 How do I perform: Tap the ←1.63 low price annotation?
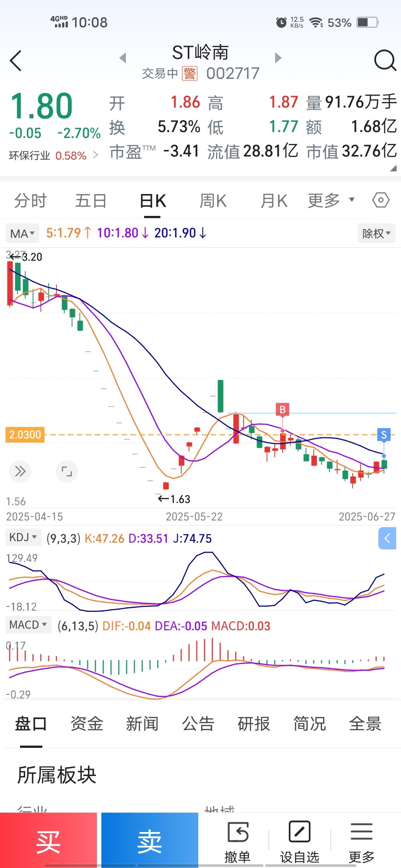pyautogui.click(x=174, y=499)
